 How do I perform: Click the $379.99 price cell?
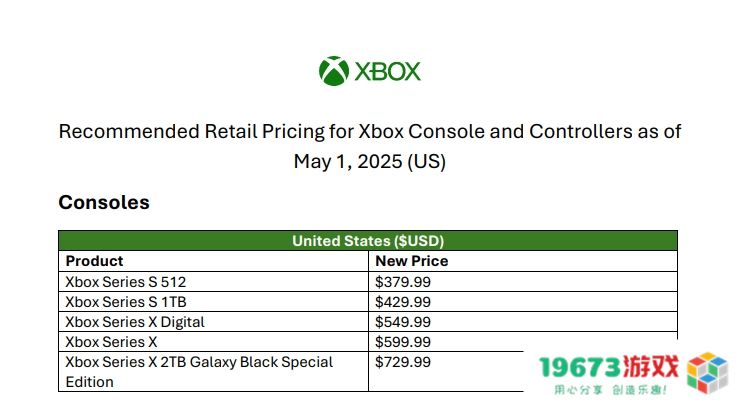tap(523, 282)
